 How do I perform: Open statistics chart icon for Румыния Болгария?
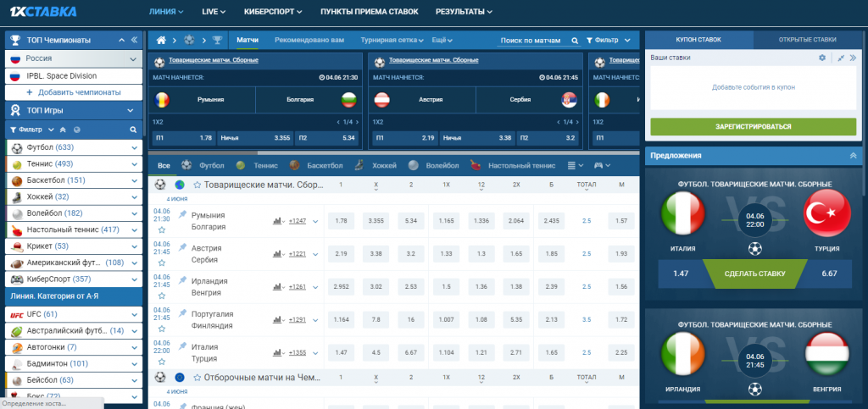(277, 221)
